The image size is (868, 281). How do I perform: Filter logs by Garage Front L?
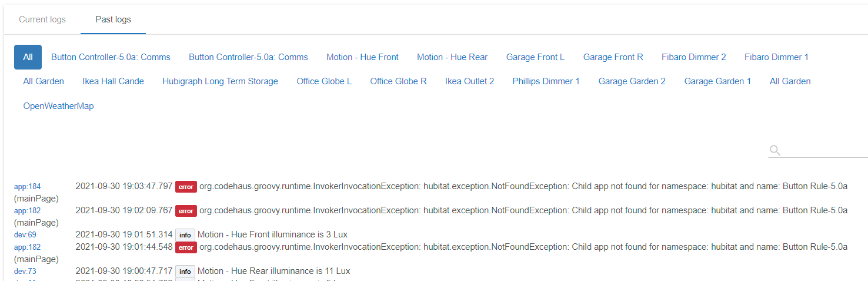click(x=535, y=57)
